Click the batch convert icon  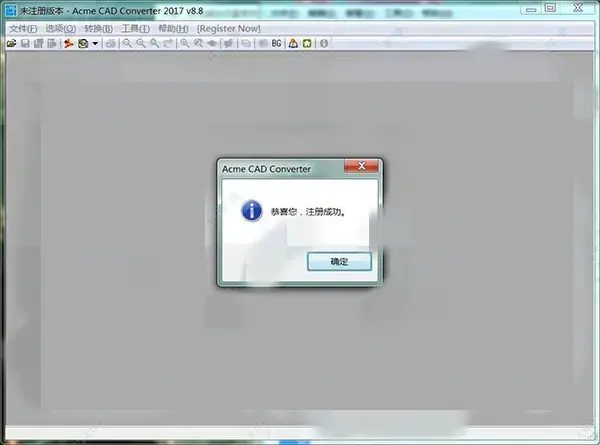click(x=83, y=44)
